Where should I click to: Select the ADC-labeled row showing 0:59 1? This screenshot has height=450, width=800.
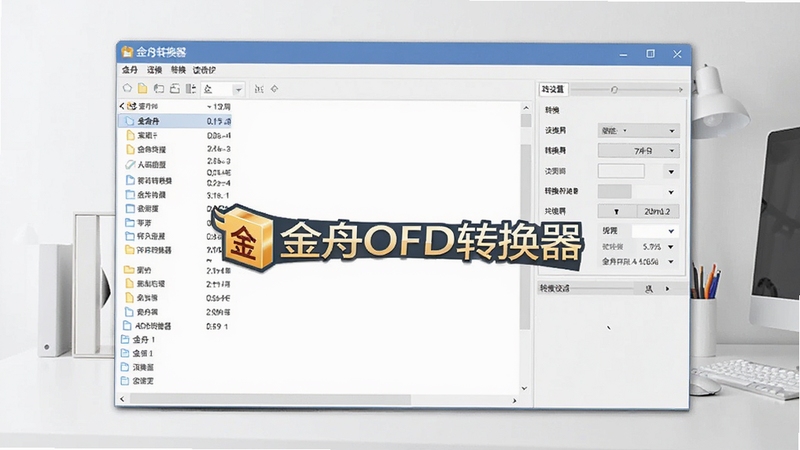click(x=176, y=326)
